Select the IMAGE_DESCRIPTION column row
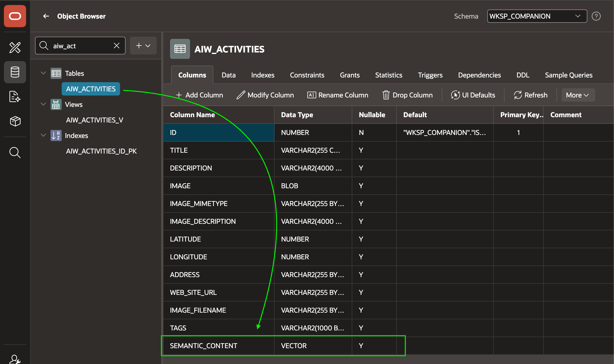This screenshot has width=614, height=364. 388,221
